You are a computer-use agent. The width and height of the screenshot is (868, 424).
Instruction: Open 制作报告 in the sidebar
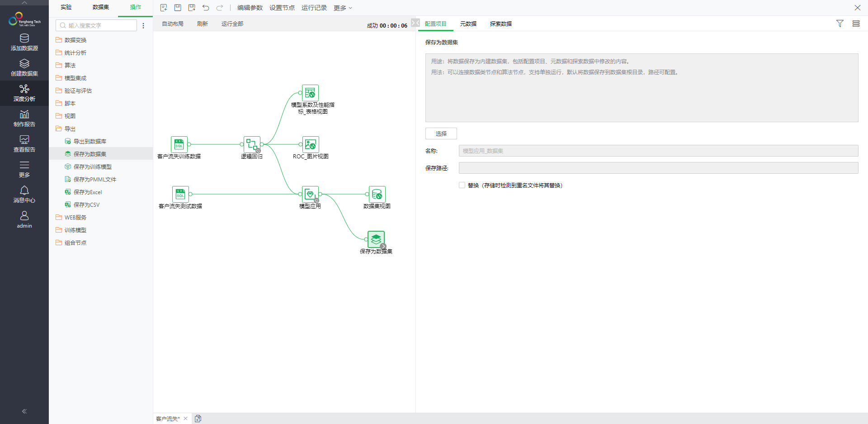[24, 119]
